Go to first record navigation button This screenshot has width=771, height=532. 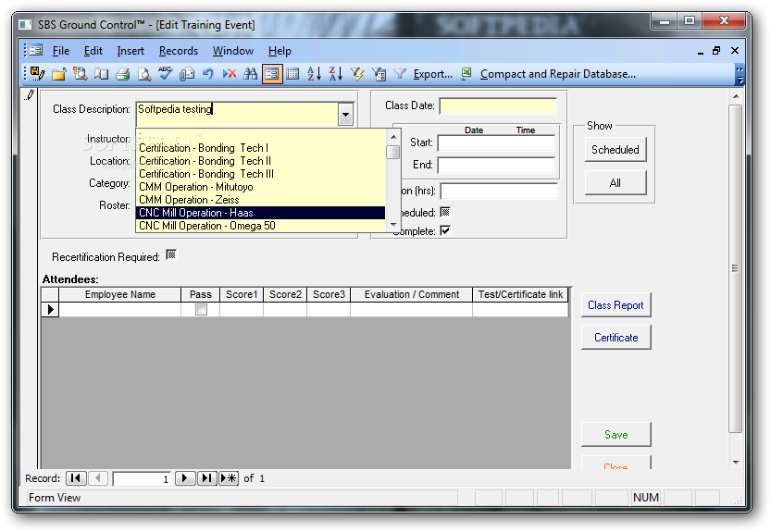75,478
